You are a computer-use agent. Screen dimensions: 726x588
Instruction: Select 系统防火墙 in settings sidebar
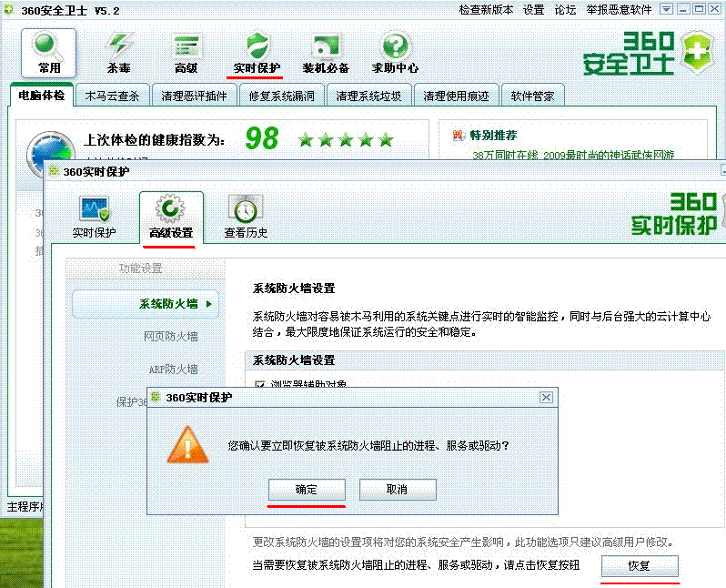pyautogui.click(x=146, y=304)
